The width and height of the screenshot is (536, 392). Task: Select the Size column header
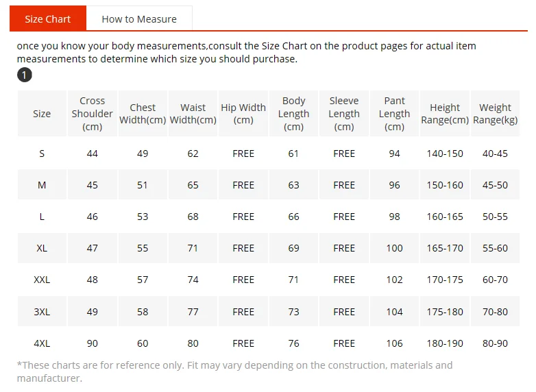click(x=42, y=114)
